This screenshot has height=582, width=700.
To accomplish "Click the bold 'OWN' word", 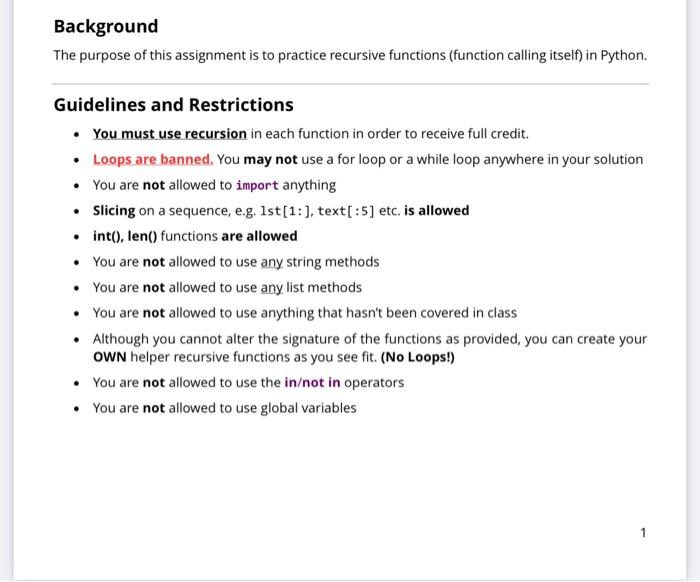I will (x=109, y=357).
